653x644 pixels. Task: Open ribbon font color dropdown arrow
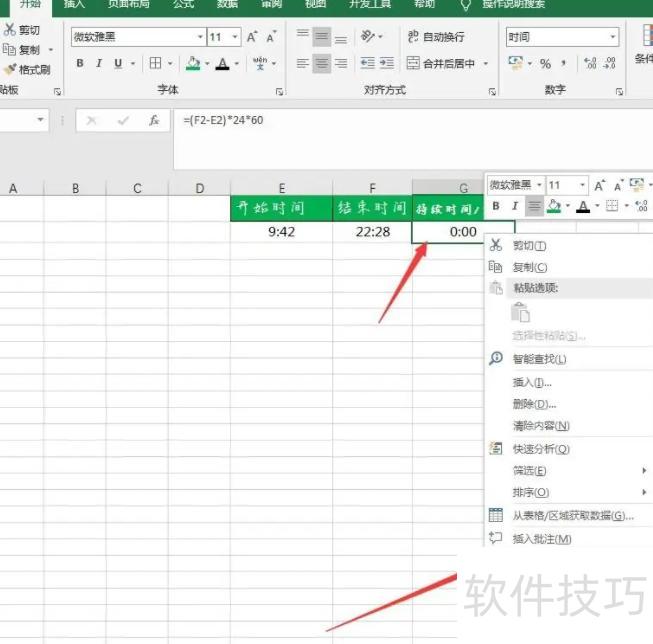(x=237, y=64)
